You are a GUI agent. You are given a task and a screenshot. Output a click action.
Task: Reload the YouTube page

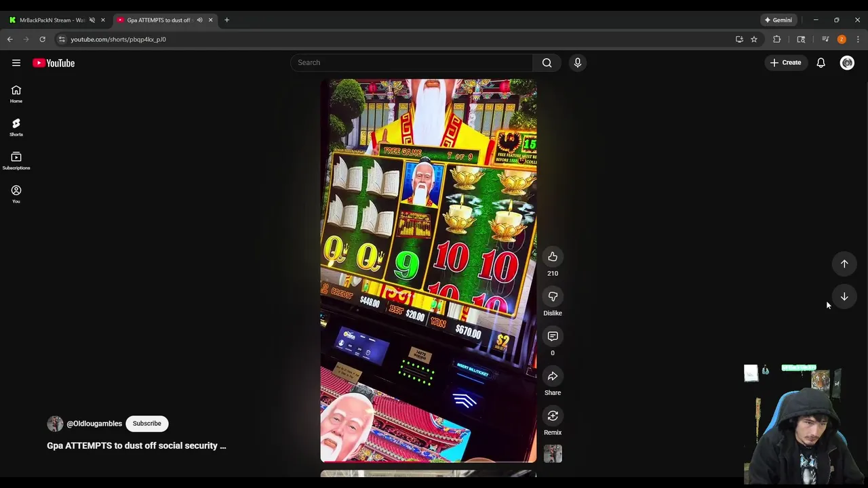[42, 39]
